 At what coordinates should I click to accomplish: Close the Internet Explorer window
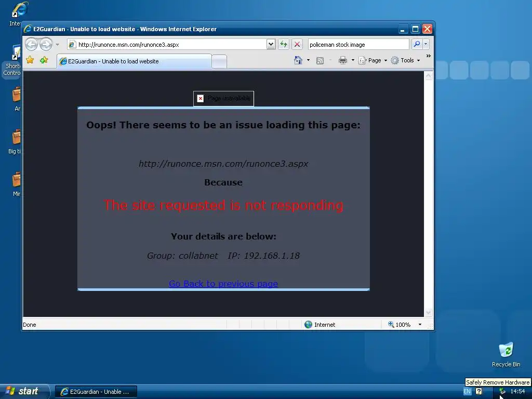(427, 29)
